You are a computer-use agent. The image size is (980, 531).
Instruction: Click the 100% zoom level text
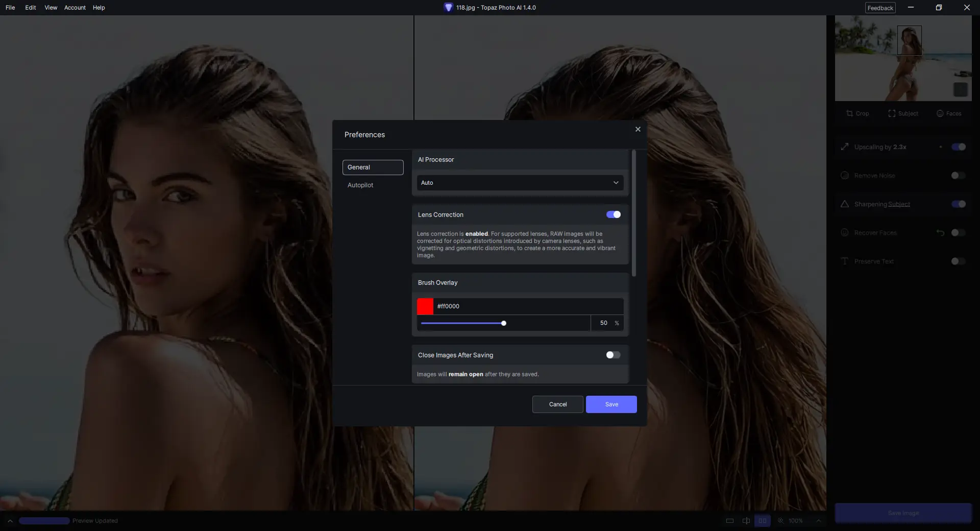pyautogui.click(x=796, y=521)
